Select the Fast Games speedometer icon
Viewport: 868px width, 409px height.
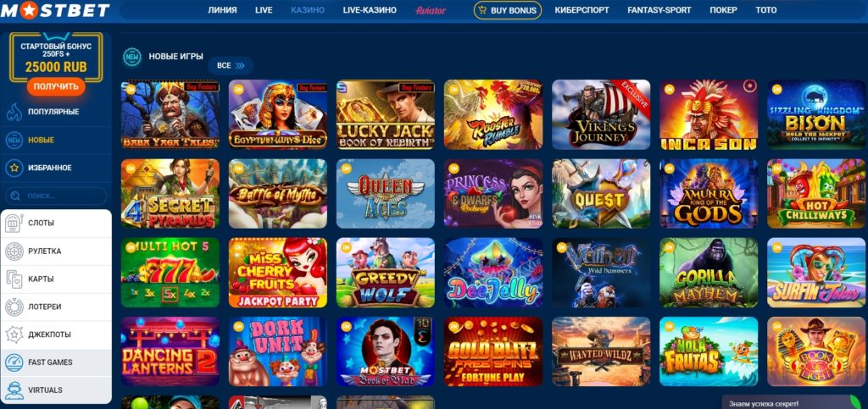point(14,362)
